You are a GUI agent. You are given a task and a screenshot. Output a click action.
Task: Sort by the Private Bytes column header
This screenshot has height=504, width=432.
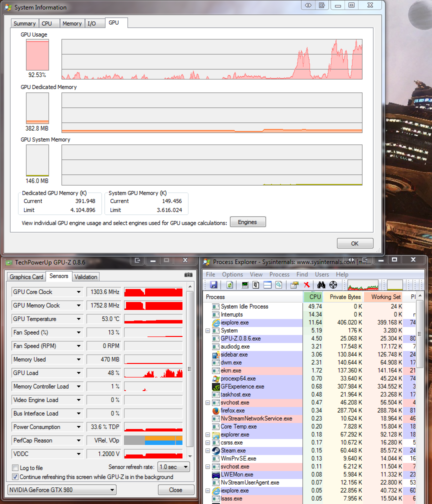click(x=343, y=297)
